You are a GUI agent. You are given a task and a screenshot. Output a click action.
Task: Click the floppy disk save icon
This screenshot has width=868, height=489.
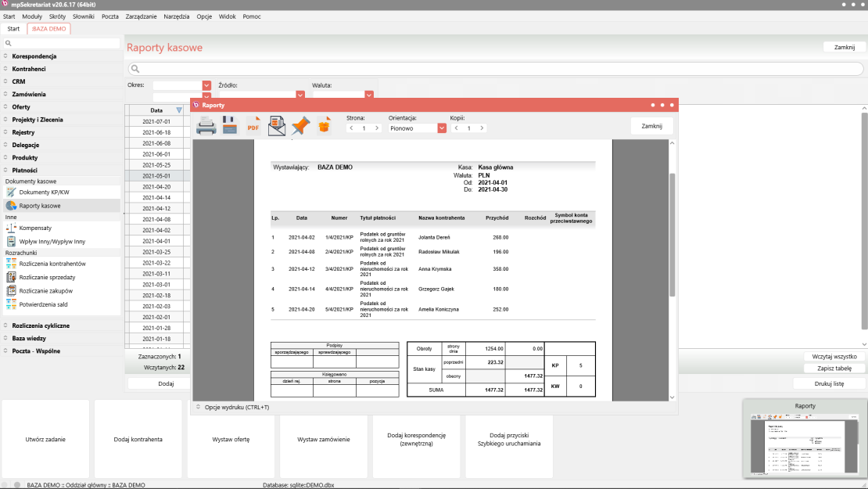point(230,126)
